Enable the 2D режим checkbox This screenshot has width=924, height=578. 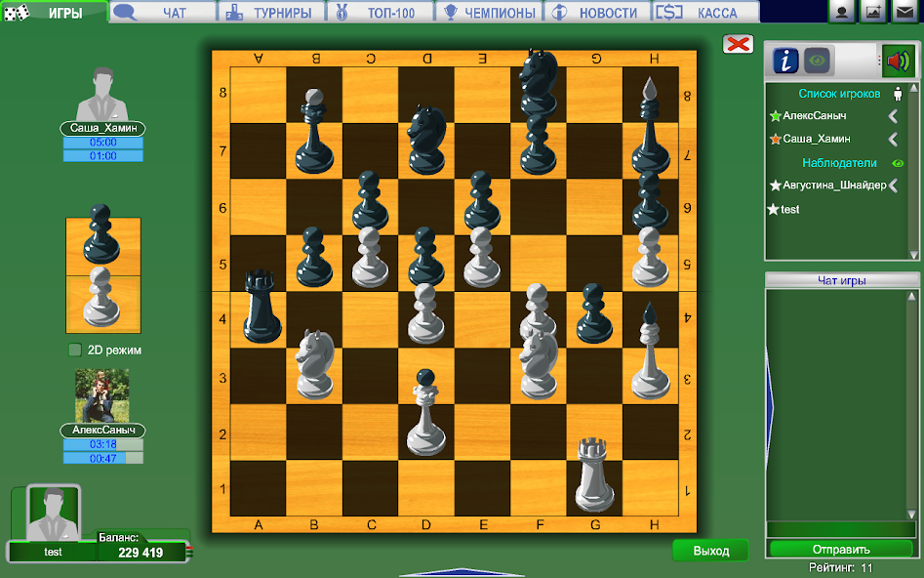[73, 351]
